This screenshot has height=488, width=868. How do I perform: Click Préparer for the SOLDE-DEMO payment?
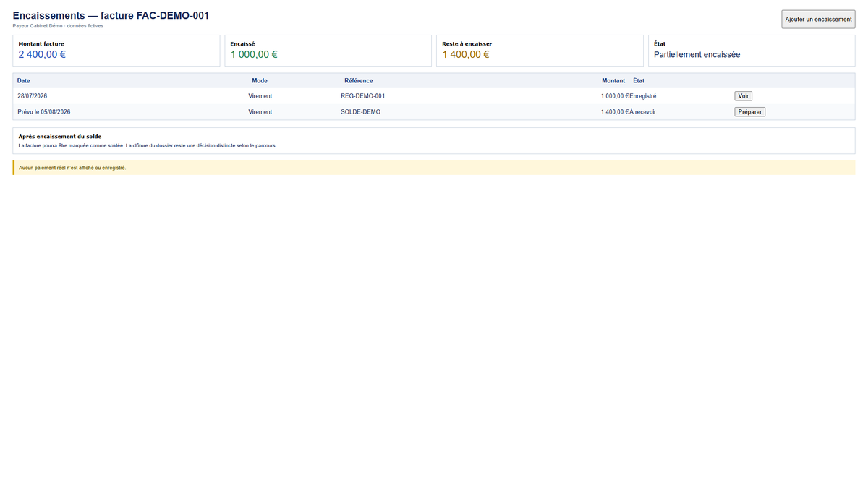point(749,112)
